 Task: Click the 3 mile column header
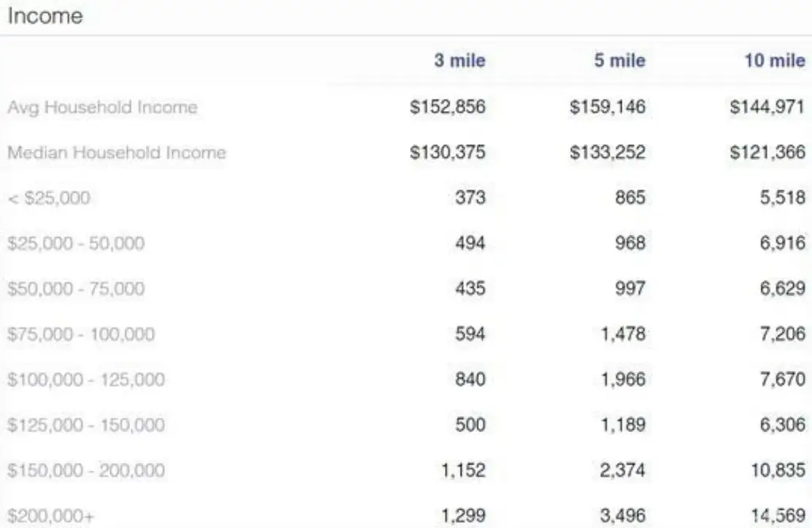459,61
